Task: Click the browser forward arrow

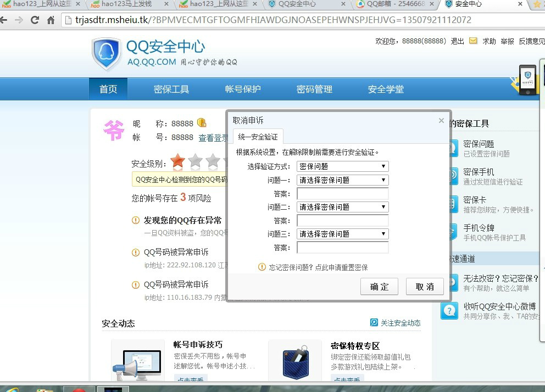Action: pyautogui.click(x=19, y=20)
